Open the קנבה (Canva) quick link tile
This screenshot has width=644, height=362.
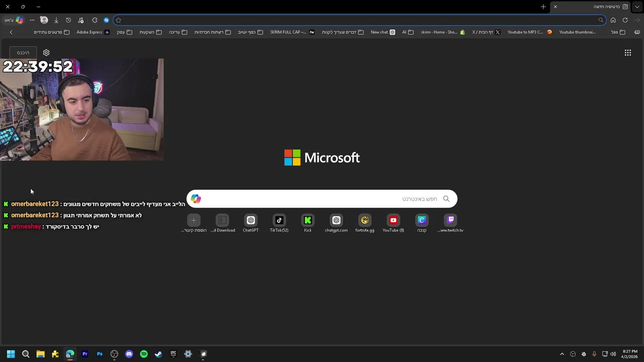coord(422,223)
